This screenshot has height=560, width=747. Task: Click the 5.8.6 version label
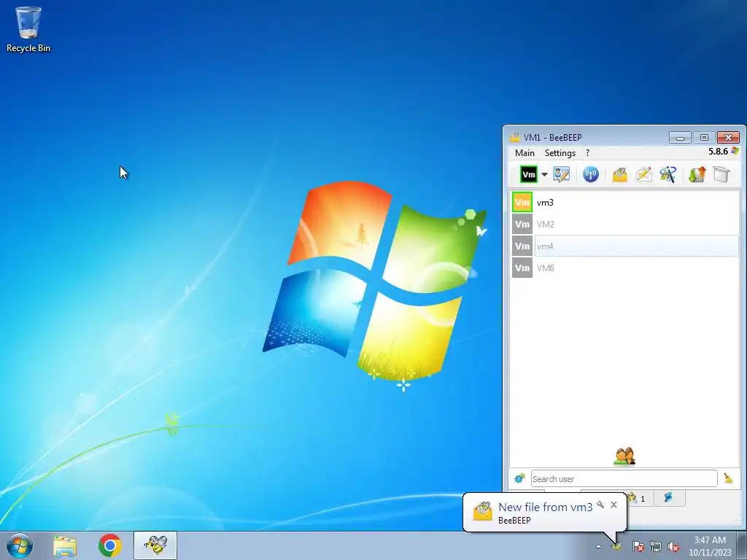pos(718,152)
